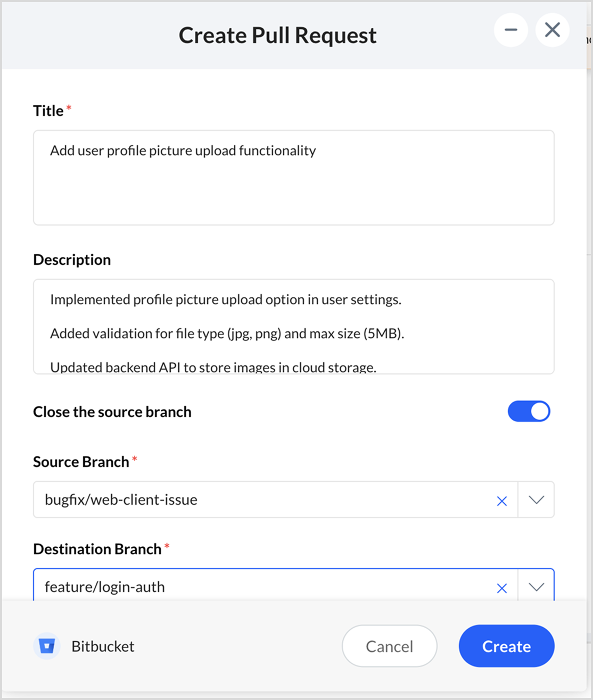The width and height of the screenshot is (593, 700).
Task: Click the Bitbucket label text
Action: (x=103, y=647)
